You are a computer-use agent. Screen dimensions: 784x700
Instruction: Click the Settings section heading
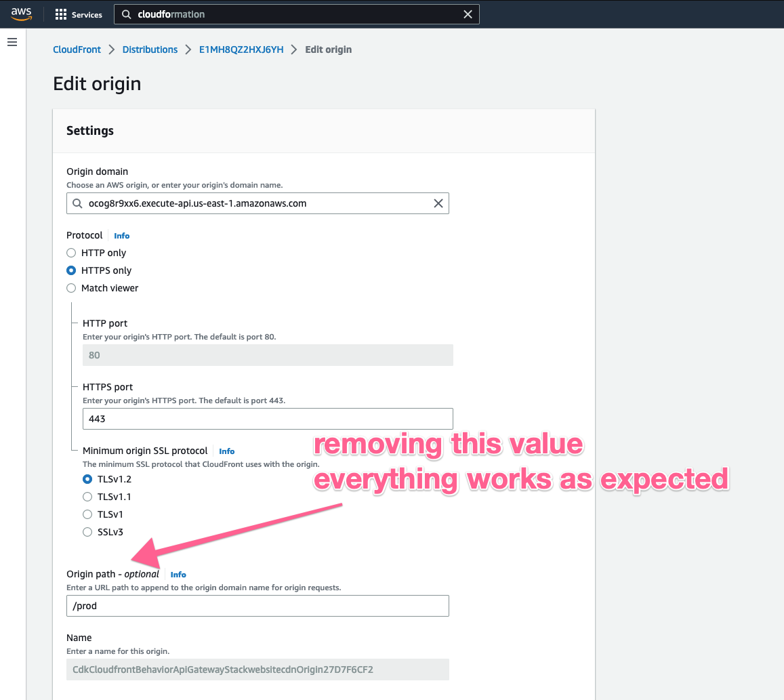click(x=90, y=131)
